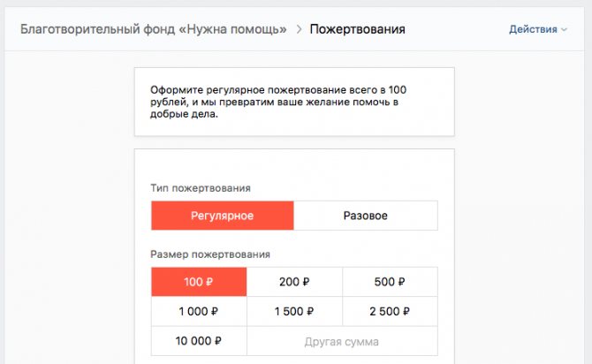The image size is (592, 364).
Task: Click the Тип пожертвования label
Action: 201,188
